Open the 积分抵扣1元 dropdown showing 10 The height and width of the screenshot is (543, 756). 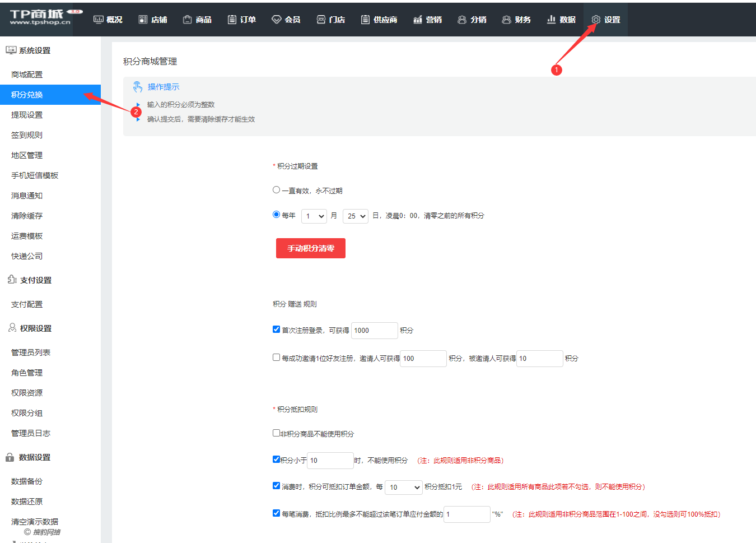[x=404, y=488]
